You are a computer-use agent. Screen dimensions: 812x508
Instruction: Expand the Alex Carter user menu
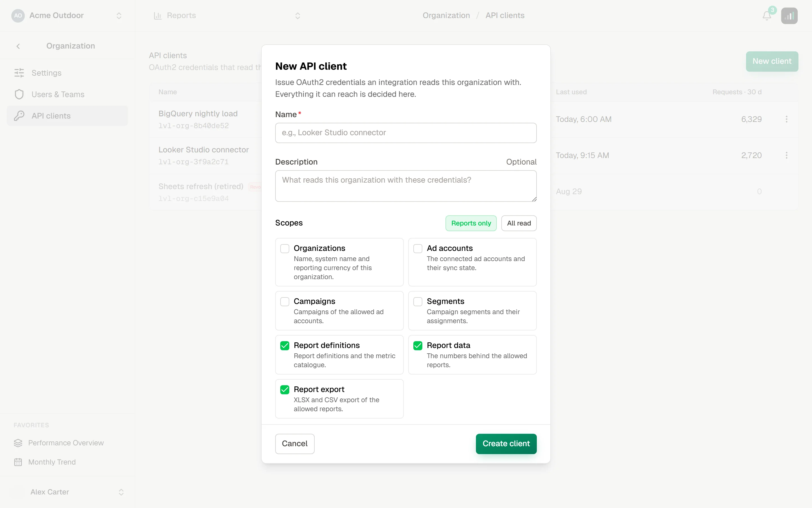coord(121,492)
